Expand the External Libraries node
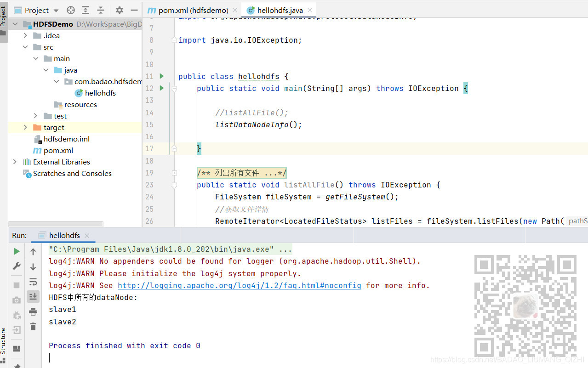The height and width of the screenshot is (368, 588). pos(15,162)
